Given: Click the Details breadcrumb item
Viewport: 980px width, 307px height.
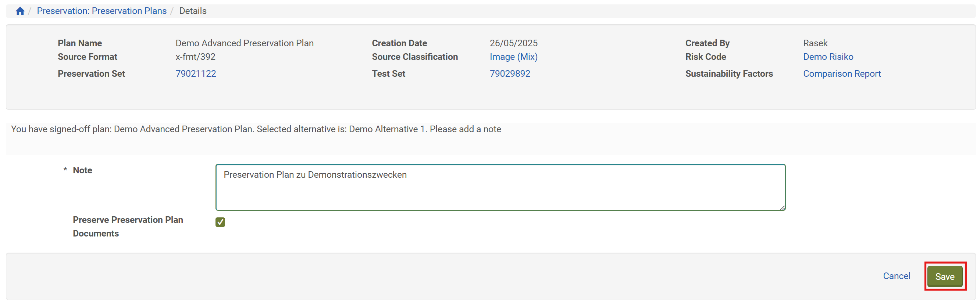Looking at the screenshot, I should coord(192,11).
